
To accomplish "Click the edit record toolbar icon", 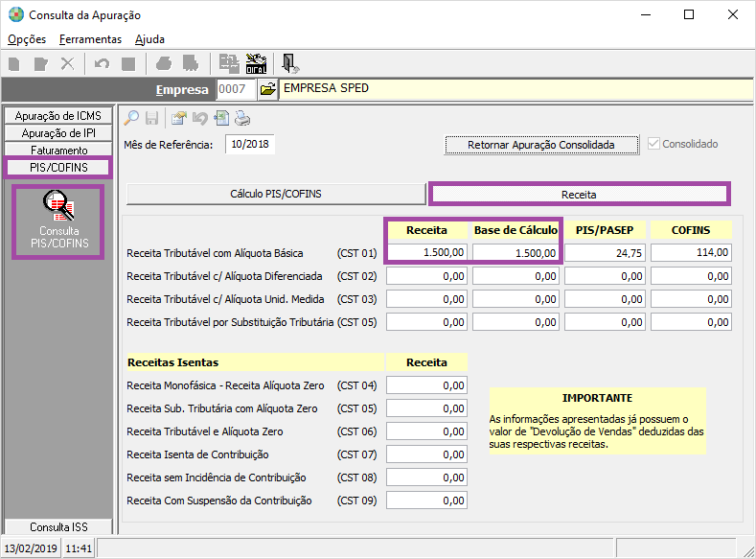I will (41, 64).
